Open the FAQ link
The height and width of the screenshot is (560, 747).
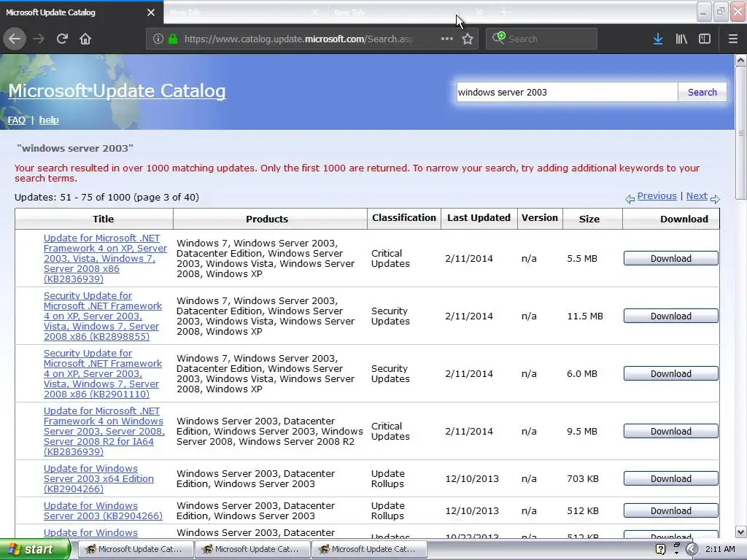coord(16,120)
